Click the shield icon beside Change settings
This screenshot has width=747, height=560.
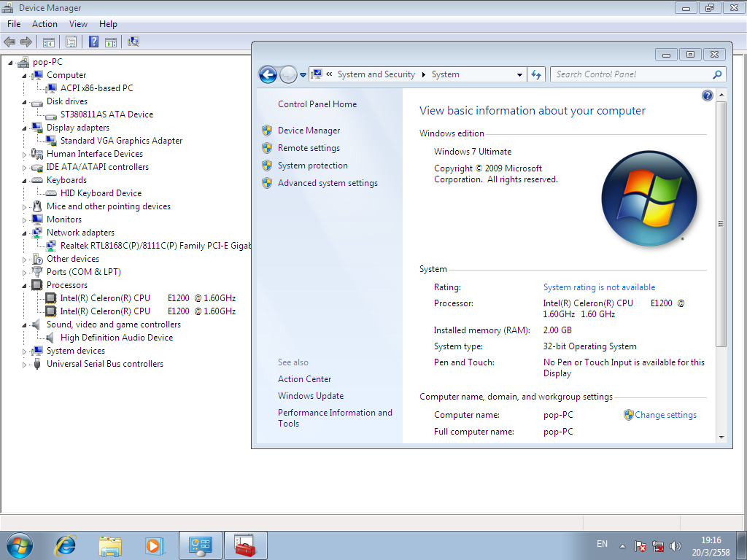tap(629, 415)
